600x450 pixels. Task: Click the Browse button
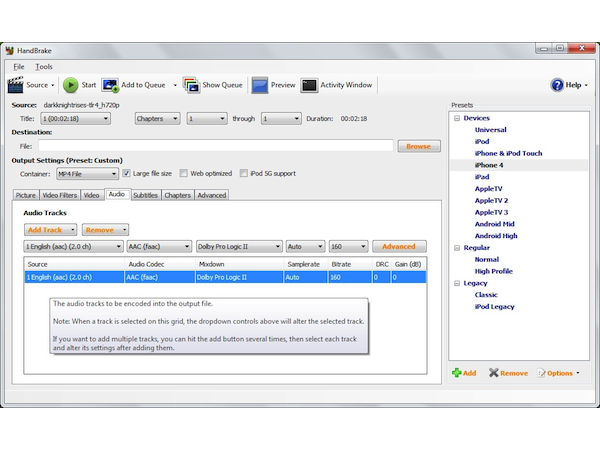[x=419, y=146]
